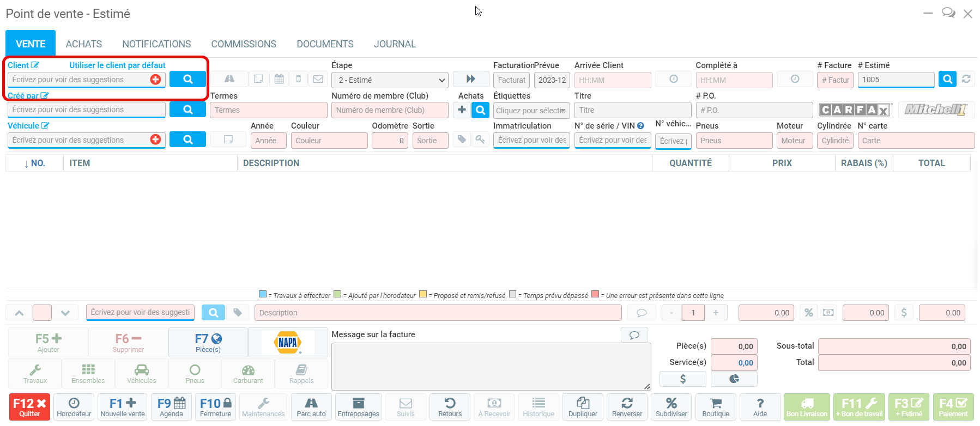Expand the Étape dropdown

390,80
